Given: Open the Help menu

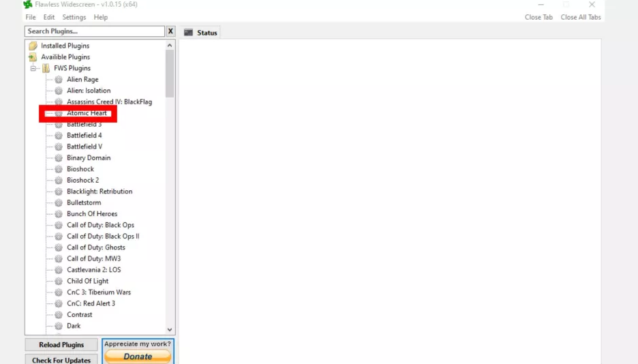Looking at the screenshot, I should coord(100,17).
